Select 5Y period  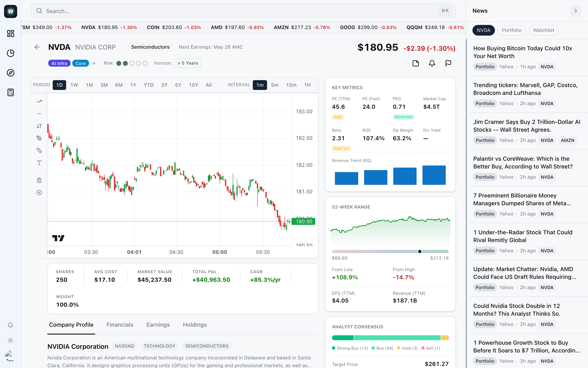click(178, 85)
